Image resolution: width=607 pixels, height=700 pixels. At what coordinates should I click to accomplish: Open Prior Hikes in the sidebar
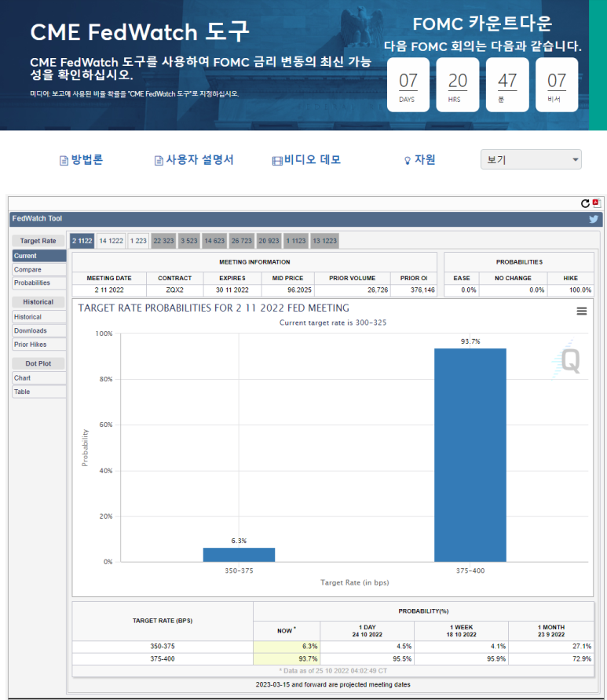pos(38,345)
